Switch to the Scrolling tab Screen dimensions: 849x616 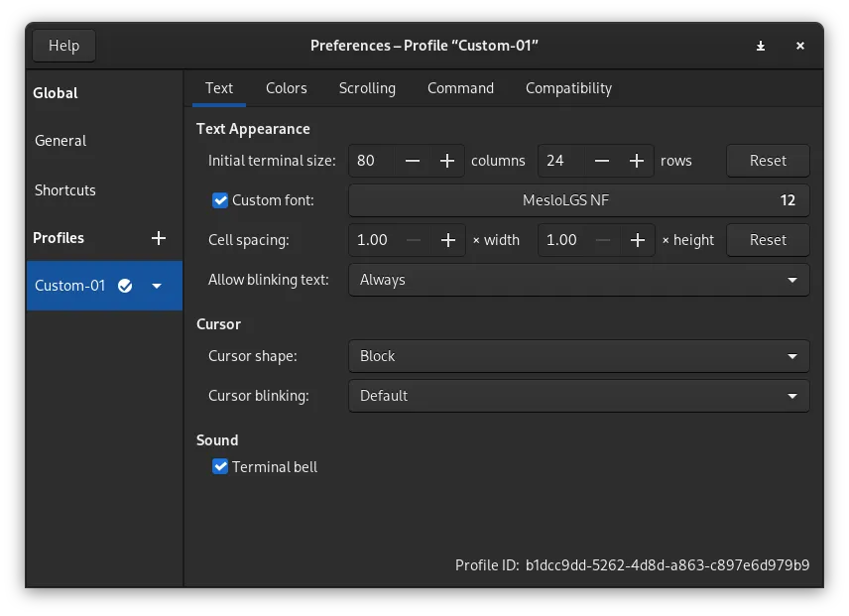pos(367,88)
